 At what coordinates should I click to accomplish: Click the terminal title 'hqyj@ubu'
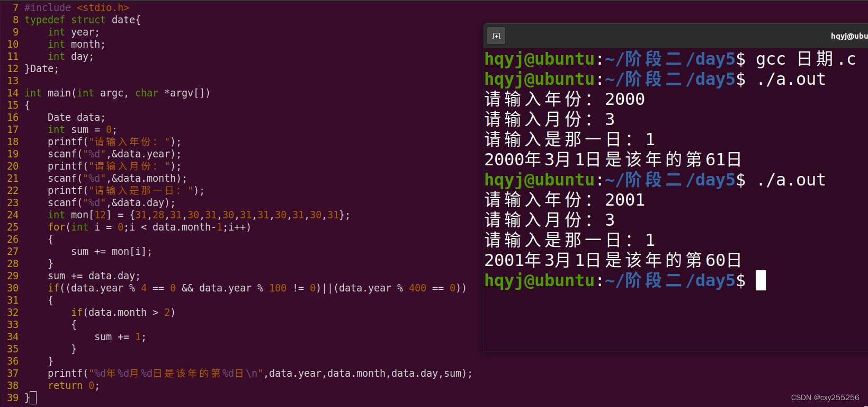[849, 36]
